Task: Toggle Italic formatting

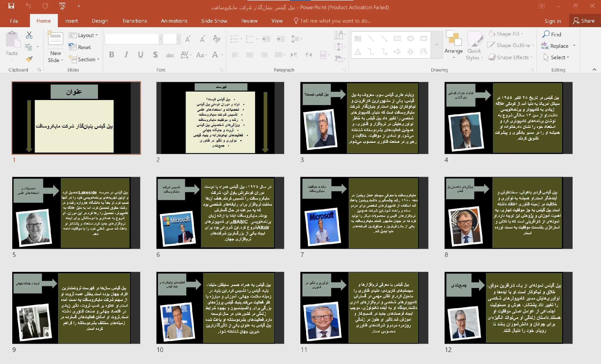Action: [126, 55]
